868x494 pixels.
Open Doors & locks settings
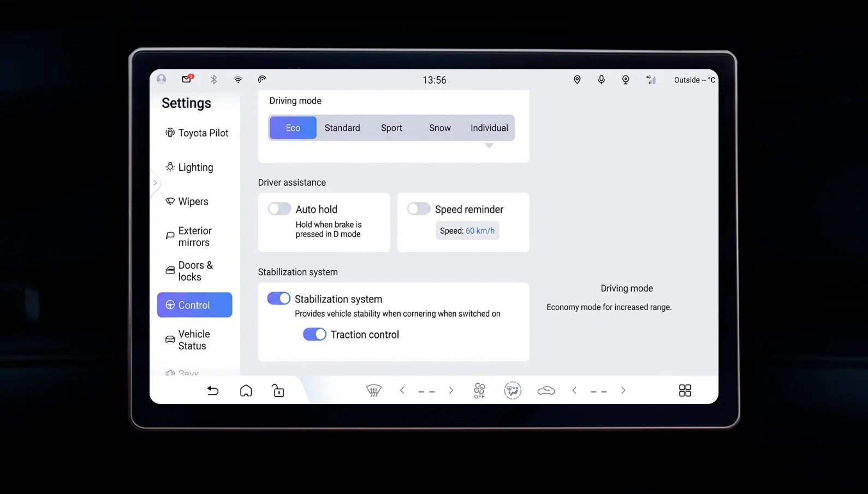[195, 271]
